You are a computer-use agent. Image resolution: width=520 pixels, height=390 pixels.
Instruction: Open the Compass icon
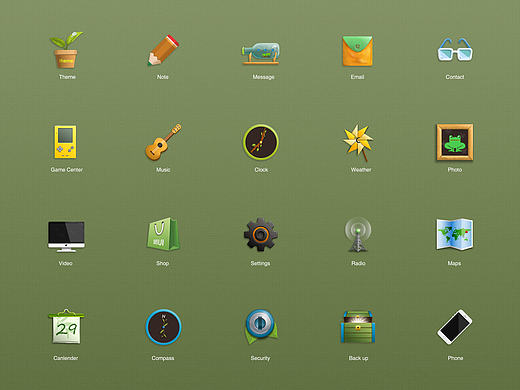[x=163, y=327]
